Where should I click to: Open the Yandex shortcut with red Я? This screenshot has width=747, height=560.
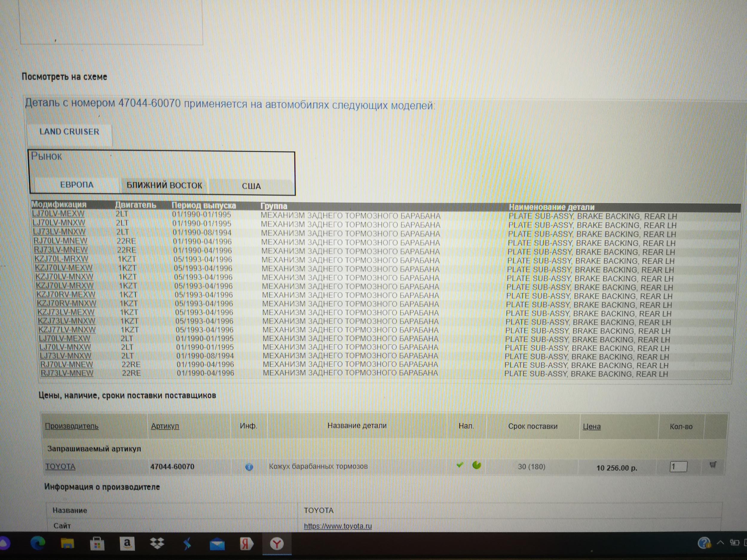pos(247,544)
